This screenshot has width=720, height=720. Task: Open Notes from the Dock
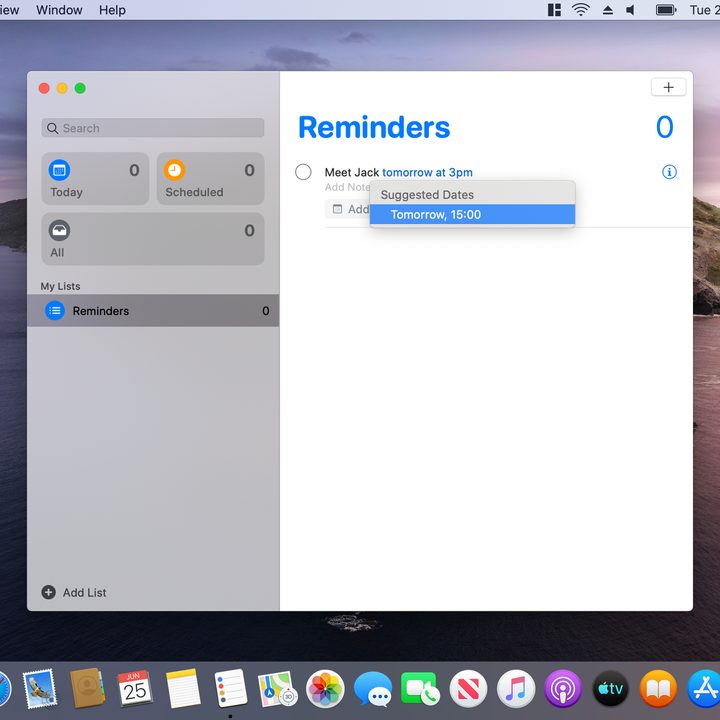(x=183, y=688)
